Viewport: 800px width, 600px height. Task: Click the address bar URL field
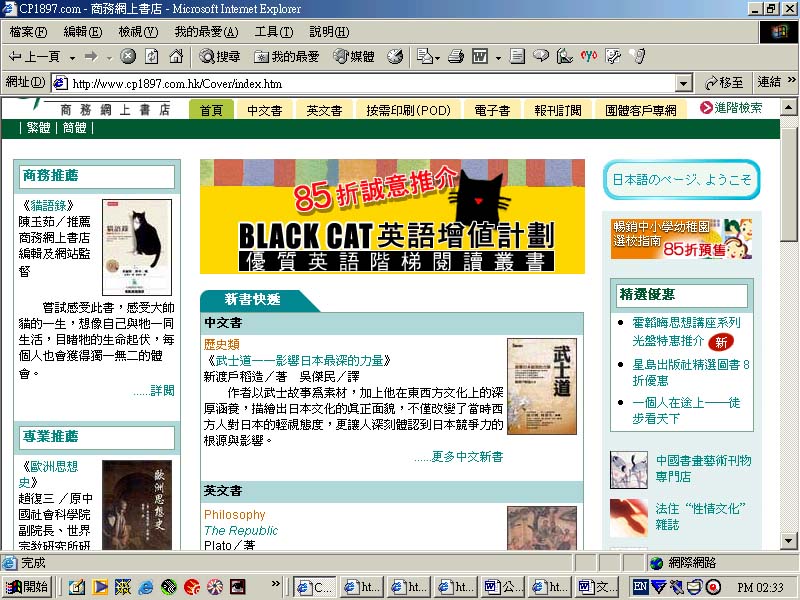pos(365,83)
